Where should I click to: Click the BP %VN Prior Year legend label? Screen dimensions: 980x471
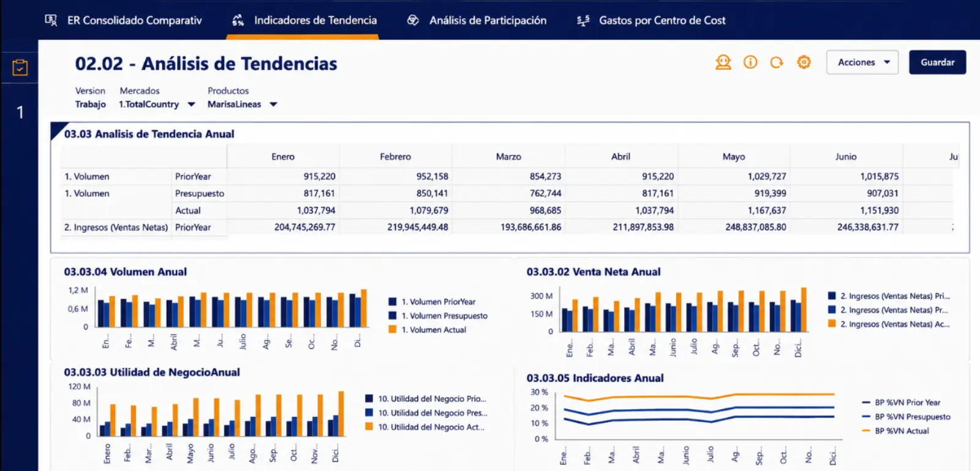pos(908,403)
